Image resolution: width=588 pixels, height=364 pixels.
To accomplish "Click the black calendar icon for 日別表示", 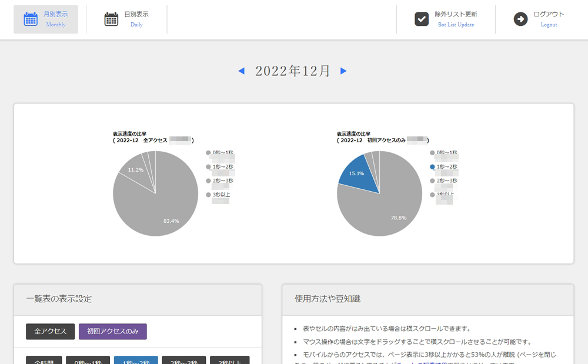I will (111, 19).
